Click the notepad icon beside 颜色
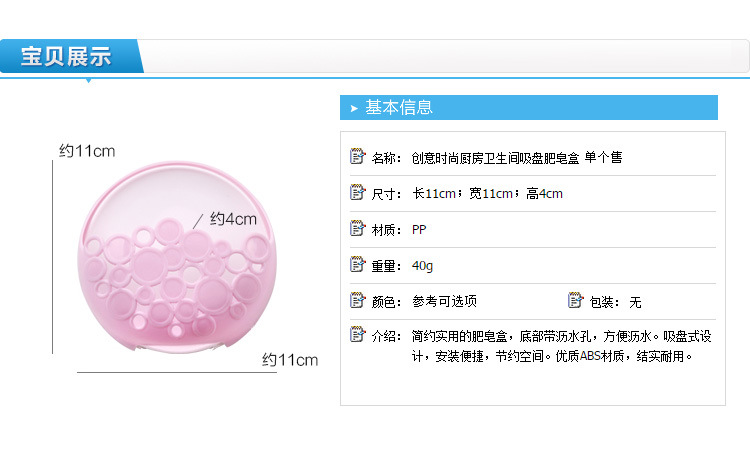The height and width of the screenshot is (450, 750). 358,300
